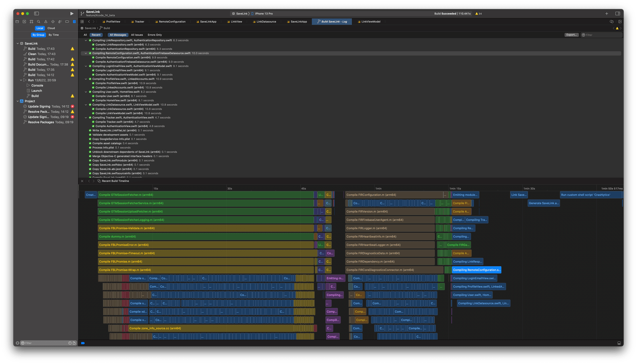Toggle the inspectors panel on the right
Screen dimensions: 637x364
click(x=618, y=13)
